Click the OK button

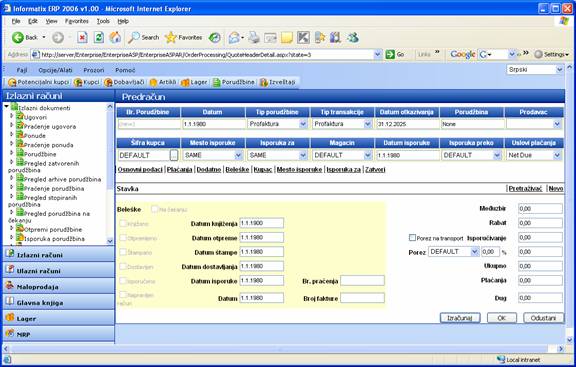[x=502, y=318]
